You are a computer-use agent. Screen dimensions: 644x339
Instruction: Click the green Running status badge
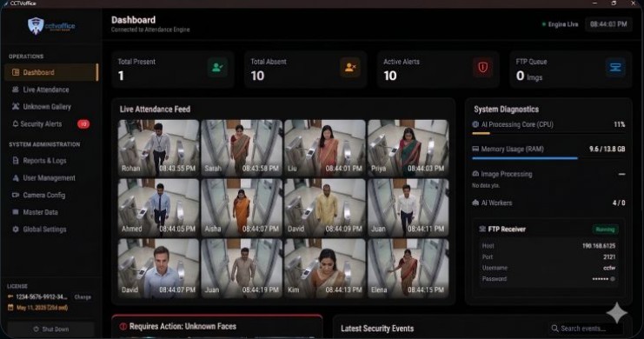coord(605,229)
